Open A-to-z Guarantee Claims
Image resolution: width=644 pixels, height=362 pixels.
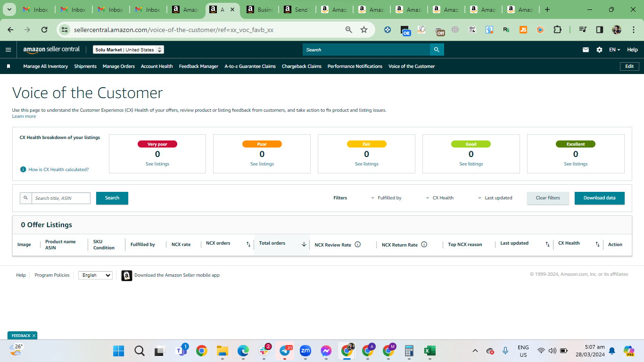click(x=250, y=66)
